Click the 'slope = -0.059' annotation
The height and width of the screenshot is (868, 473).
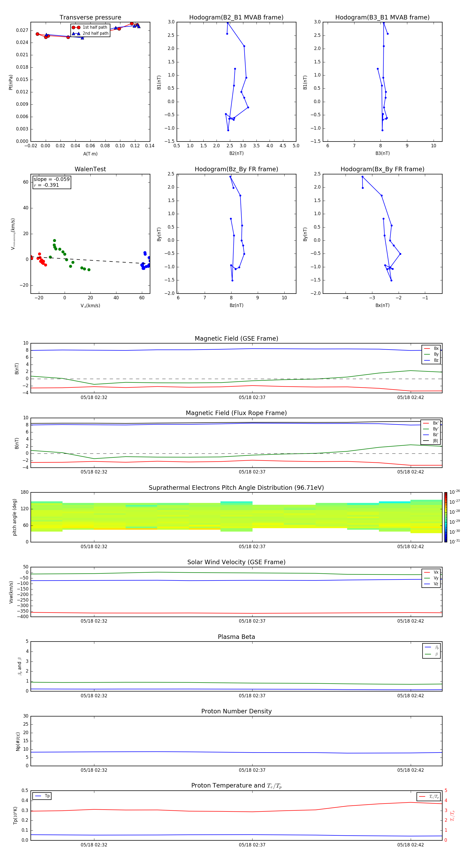point(52,179)
